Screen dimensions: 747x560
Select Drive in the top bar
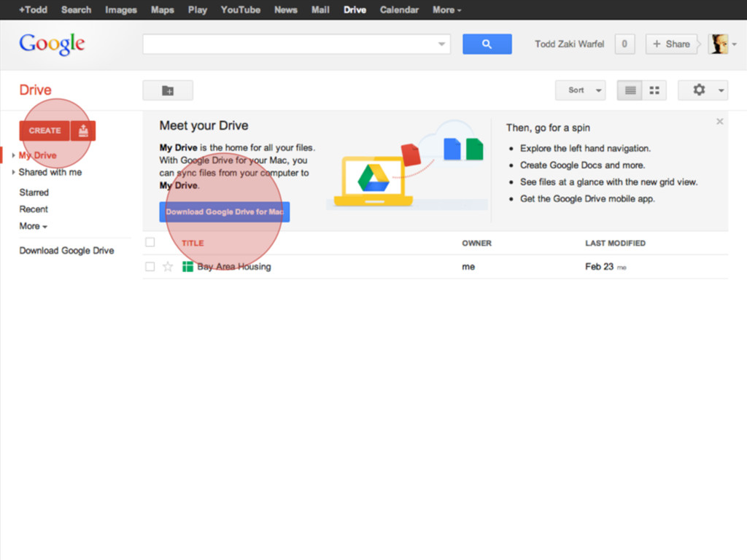tap(355, 9)
